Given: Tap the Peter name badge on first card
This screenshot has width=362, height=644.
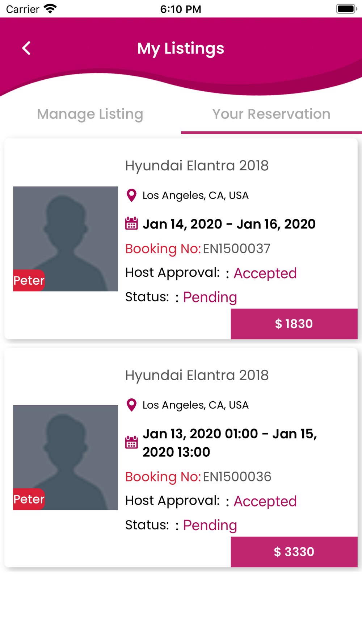Looking at the screenshot, I should tap(29, 280).
